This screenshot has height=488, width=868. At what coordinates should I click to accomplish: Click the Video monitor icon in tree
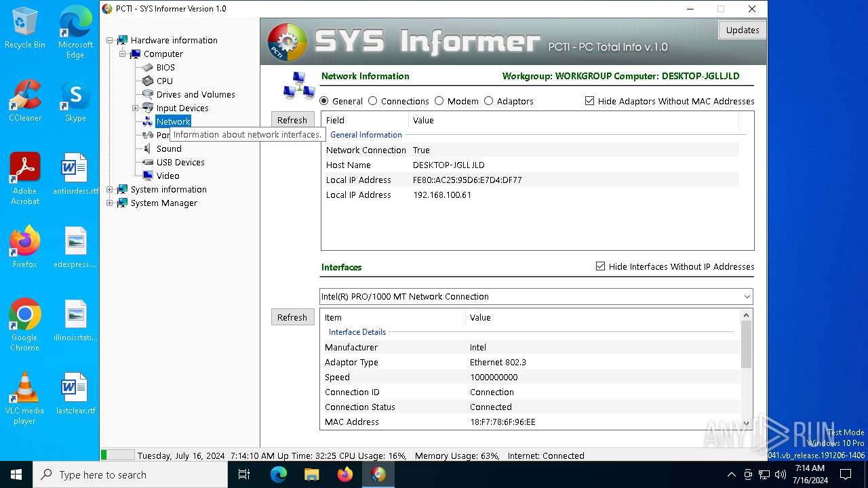147,176
